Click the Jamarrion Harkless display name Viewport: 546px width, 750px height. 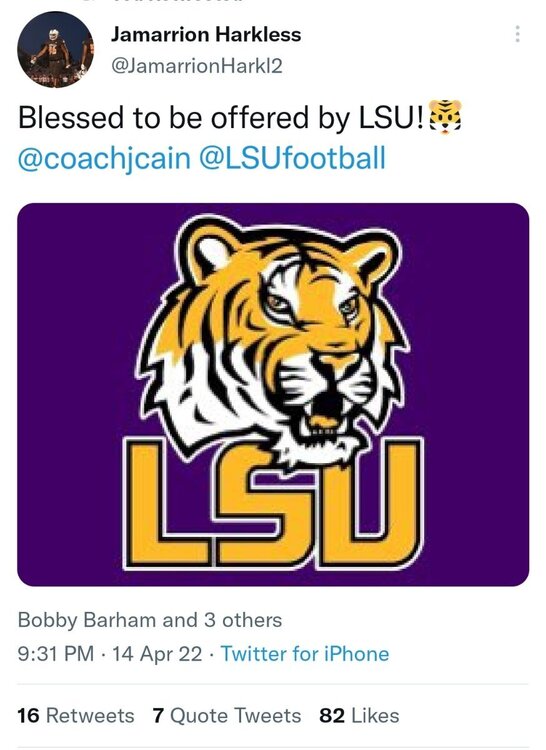coord(206,34)
